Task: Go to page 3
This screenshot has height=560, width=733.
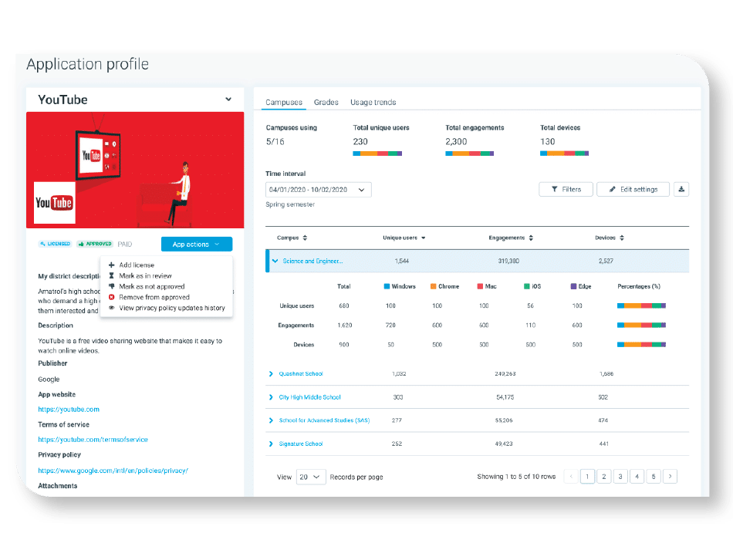Action: coord(620,477)
